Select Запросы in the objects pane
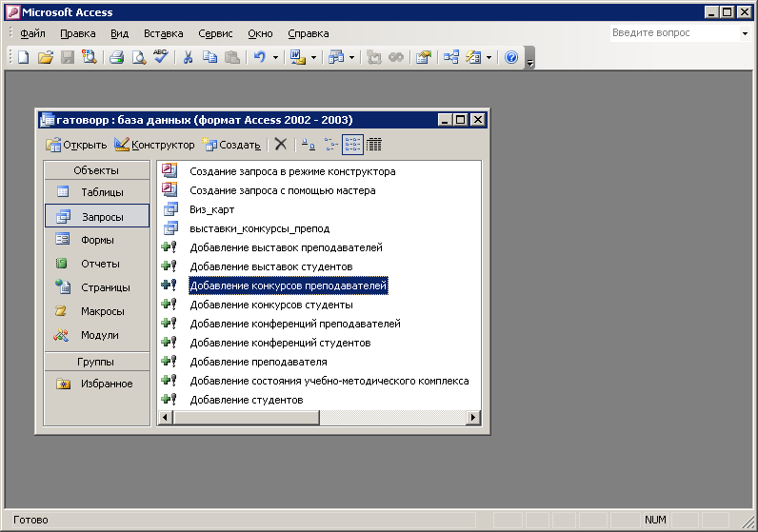The image size is (758, 532). pos(97,216)
